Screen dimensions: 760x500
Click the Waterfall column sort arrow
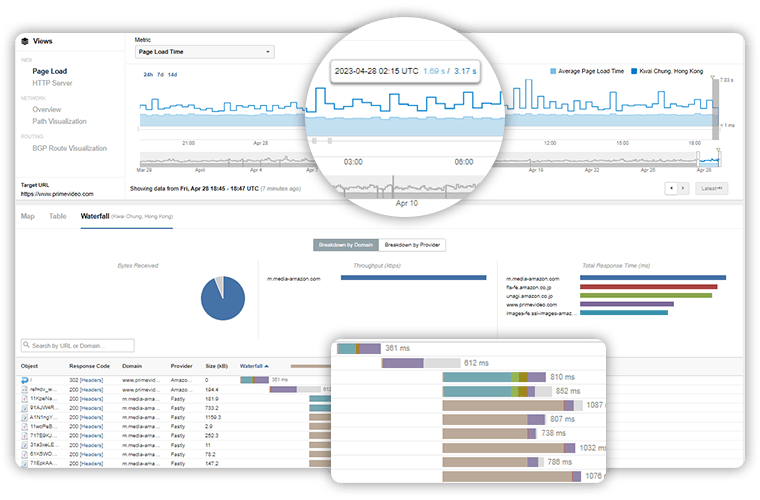point(268,366)
